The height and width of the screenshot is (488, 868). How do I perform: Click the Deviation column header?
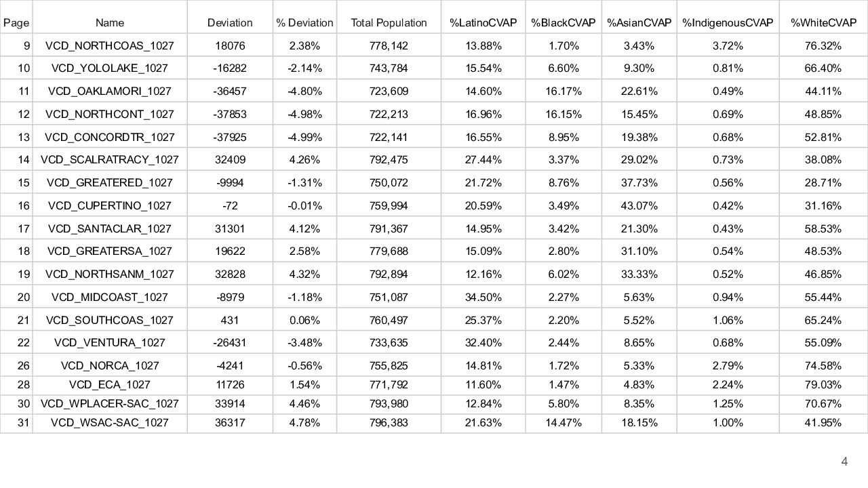pyautogui.click(x=230, y=23)
